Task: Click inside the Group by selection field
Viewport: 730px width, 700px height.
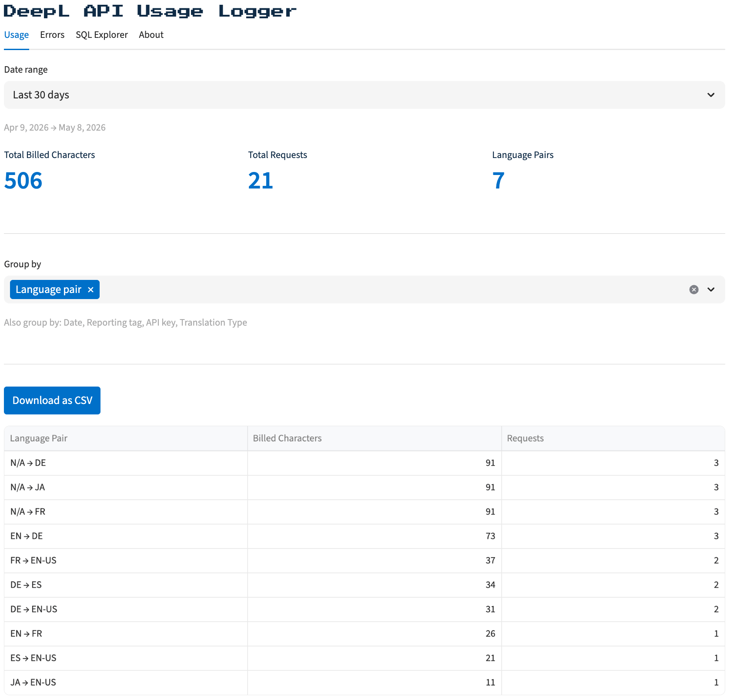Action: pos(365,289)
